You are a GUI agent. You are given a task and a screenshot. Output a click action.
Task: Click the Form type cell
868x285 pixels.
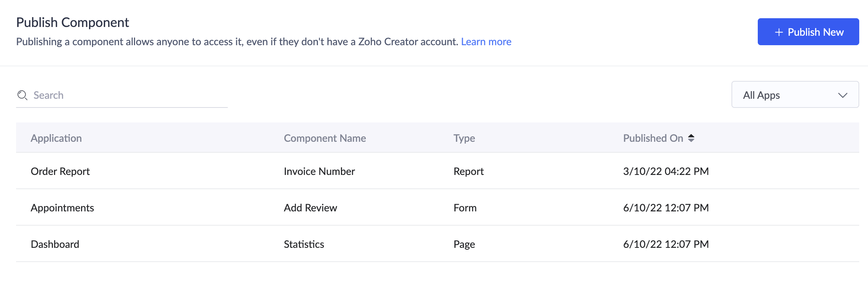click(465, 208)
